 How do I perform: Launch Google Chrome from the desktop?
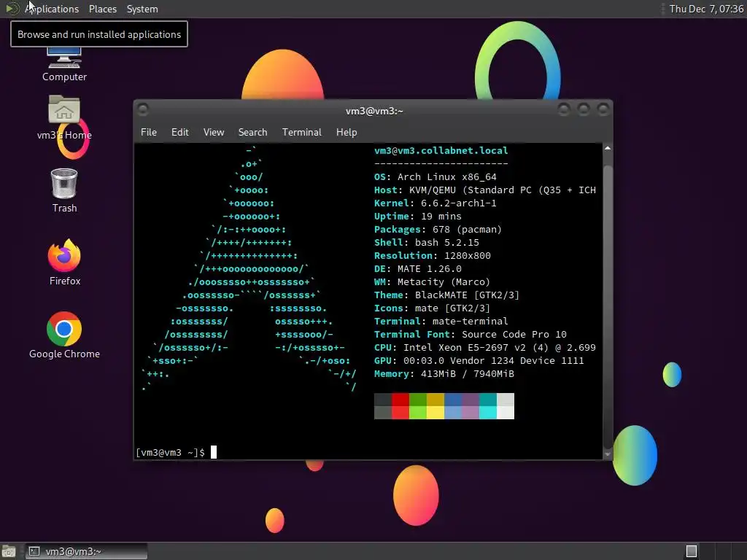pos(64,335)
